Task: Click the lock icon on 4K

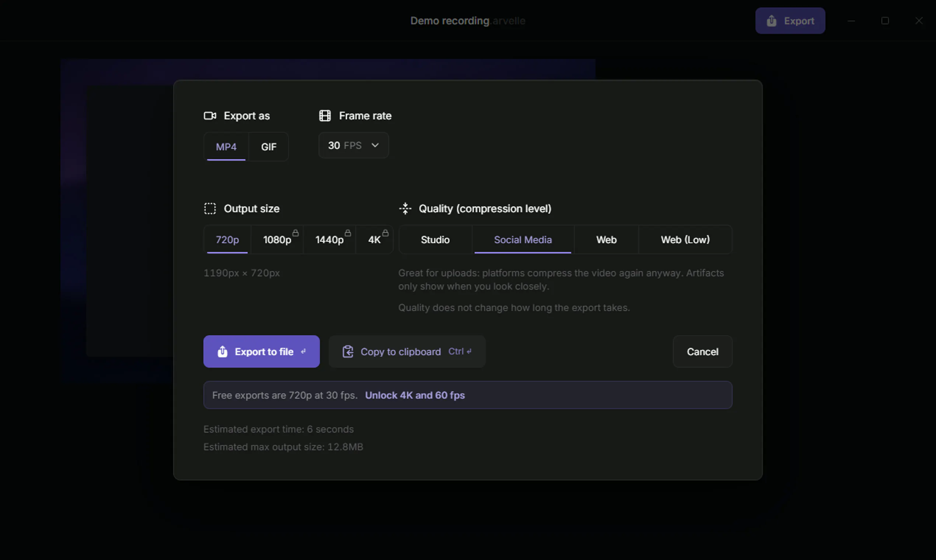Action: [x=385, y=233]
